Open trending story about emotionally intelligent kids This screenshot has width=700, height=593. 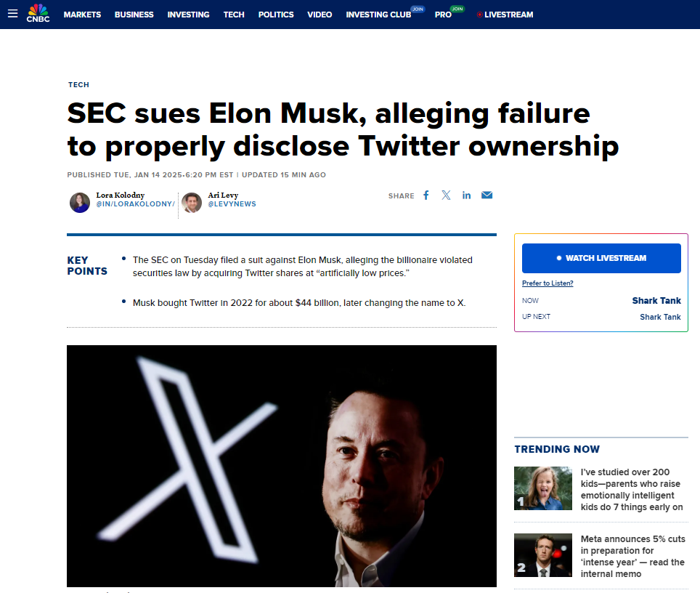[632, 489]
